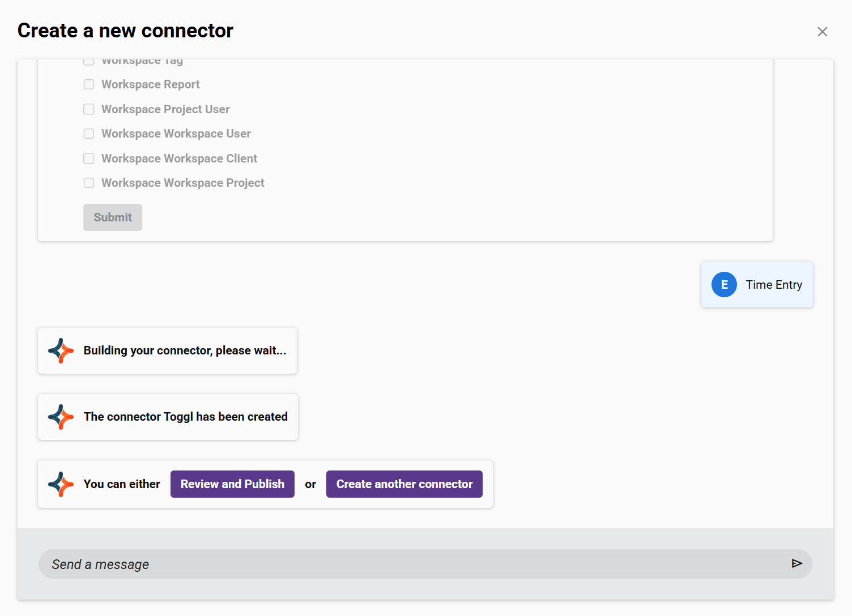852x616 pixels.
Task: Enable the Workspace Workspace User checkbox
Action: 88,134
